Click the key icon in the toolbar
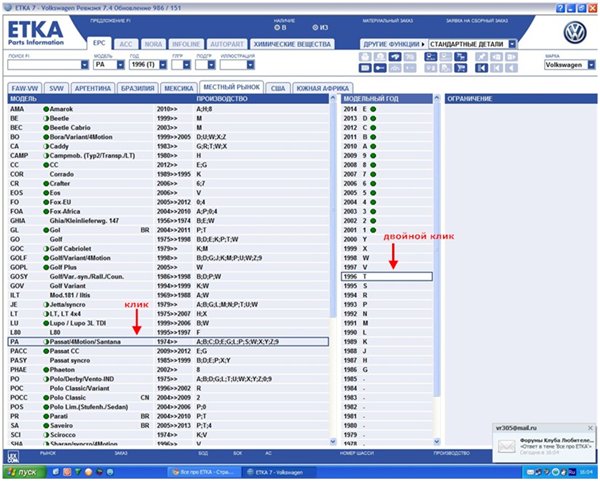Screen dimensions: 600x481 [380, 68]
